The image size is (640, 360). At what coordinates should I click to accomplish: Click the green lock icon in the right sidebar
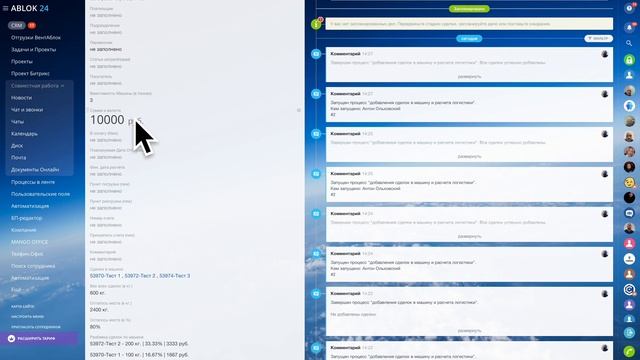click(629, 60)
